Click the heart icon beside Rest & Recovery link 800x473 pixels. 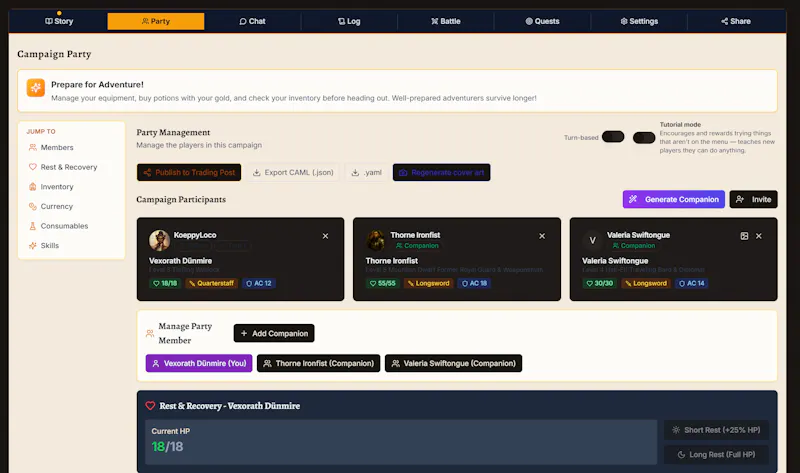[x=33, y=167]
